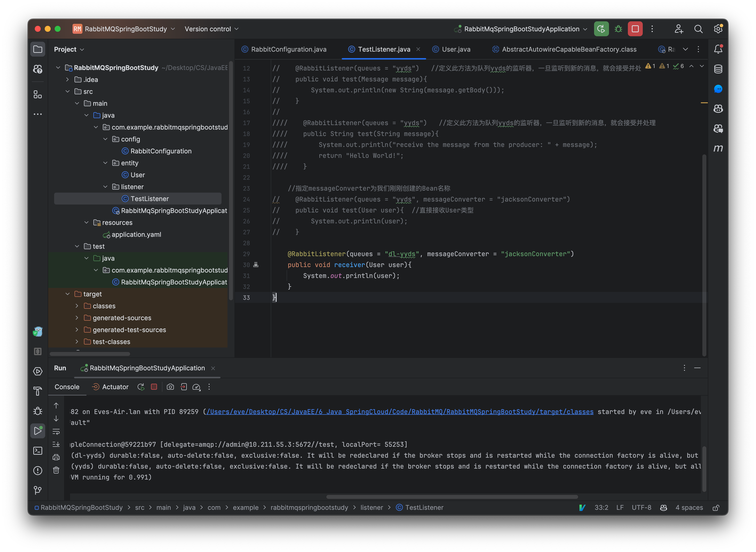
Task: Open the notifications bell icon
Action: click(x=718, y=48)
